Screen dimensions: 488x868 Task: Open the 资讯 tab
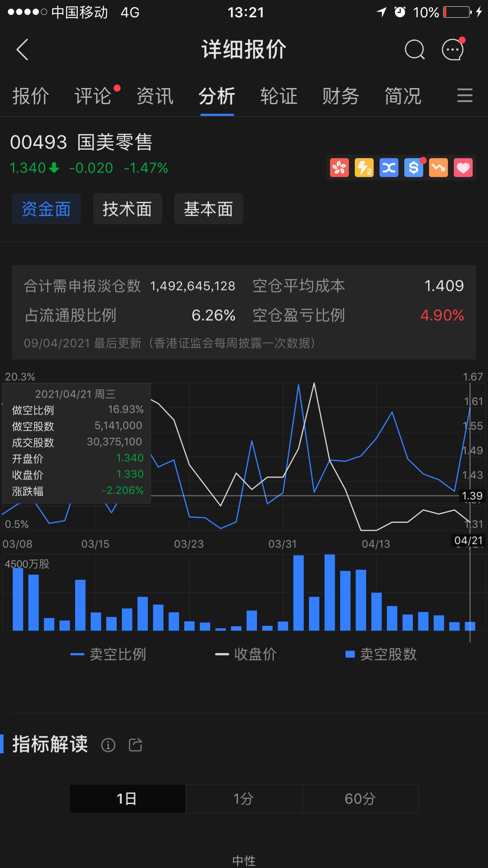coord(155,96)
